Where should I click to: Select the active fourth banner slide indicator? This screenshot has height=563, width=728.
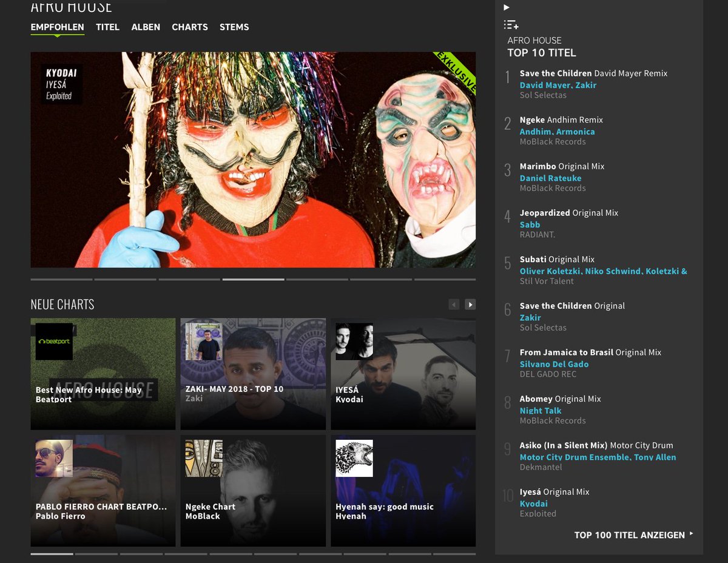tap(253, 279)
